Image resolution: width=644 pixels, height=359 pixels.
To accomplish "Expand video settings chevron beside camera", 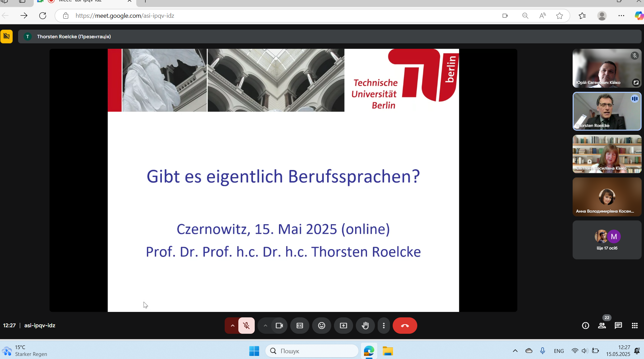I will click(x=265, y=326).
